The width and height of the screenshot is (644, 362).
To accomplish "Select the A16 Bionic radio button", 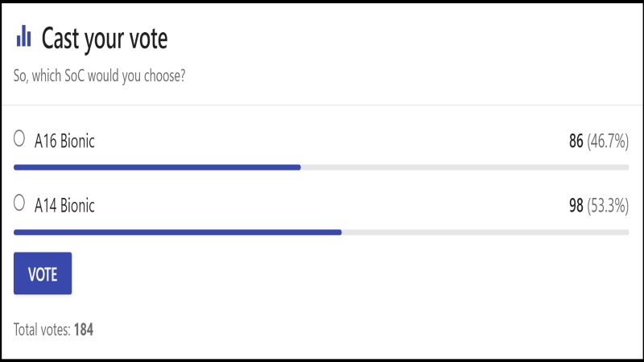I will 20,140.
